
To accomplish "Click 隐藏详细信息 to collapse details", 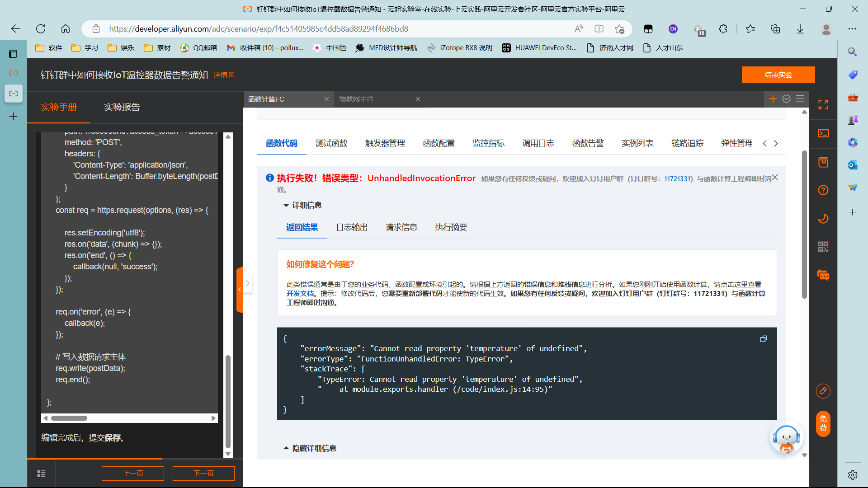I will point(310,448).
